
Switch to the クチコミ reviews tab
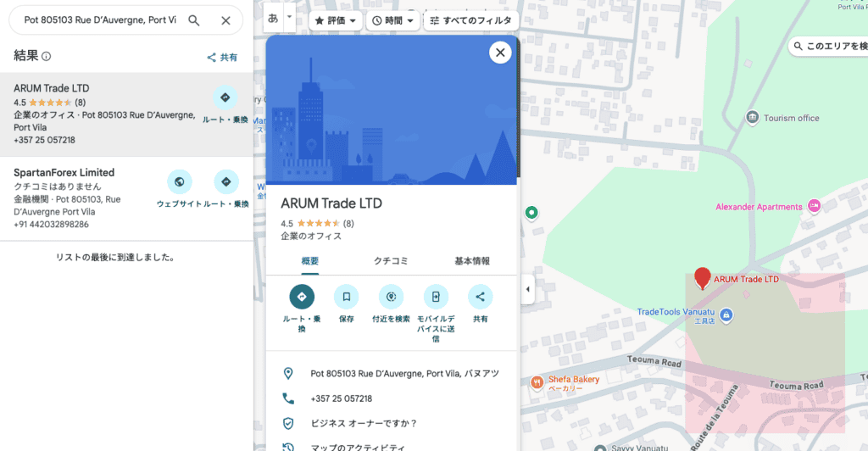coord(391,261)
